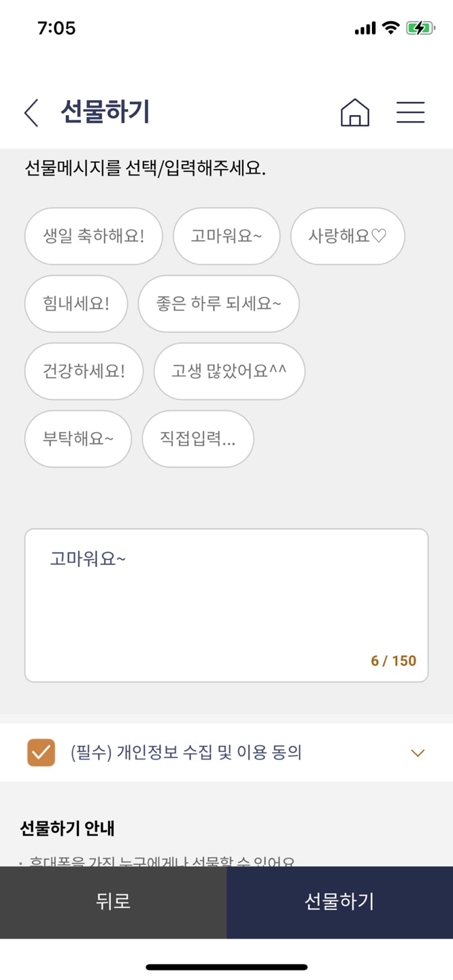Tap the battery charging icon
Viewport: 453px width, 980px height.
[420, 28]
